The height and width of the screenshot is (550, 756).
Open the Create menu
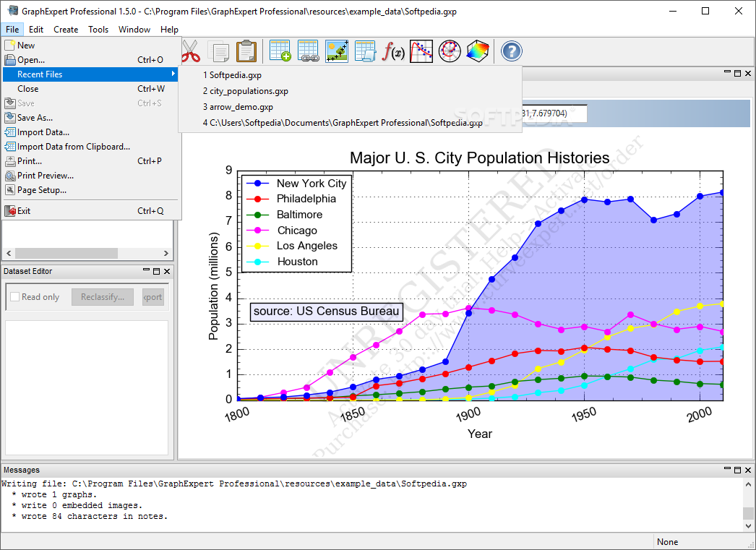[x=66, y=30]
